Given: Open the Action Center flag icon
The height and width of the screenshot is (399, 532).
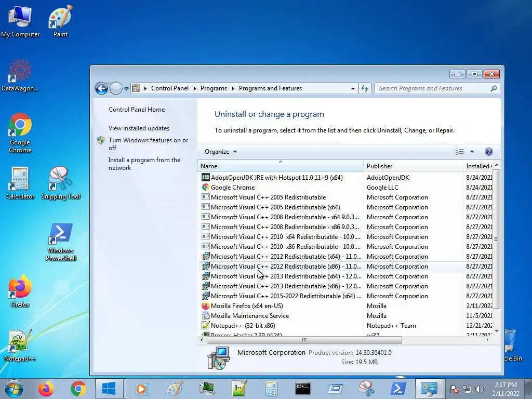Looking at the screenshot, I should [455, 389].
